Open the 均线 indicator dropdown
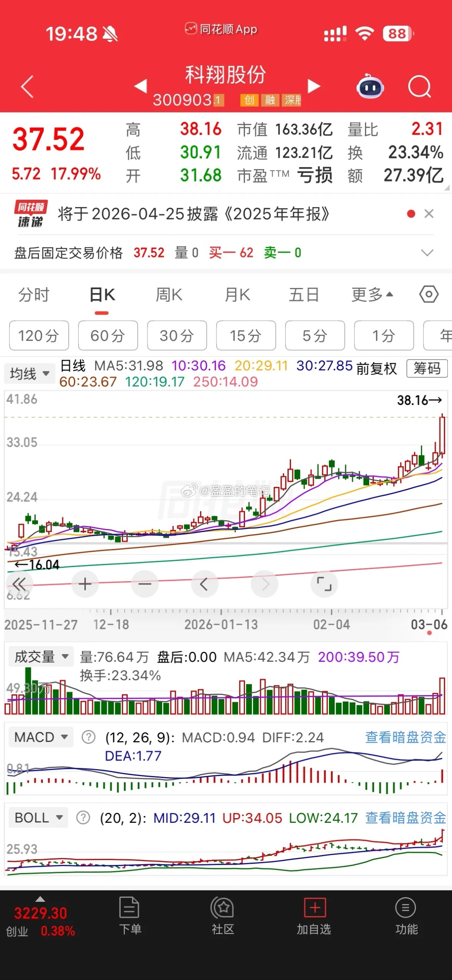The width and height of the screenshot is (452, 980). click(x=30, y=374)
